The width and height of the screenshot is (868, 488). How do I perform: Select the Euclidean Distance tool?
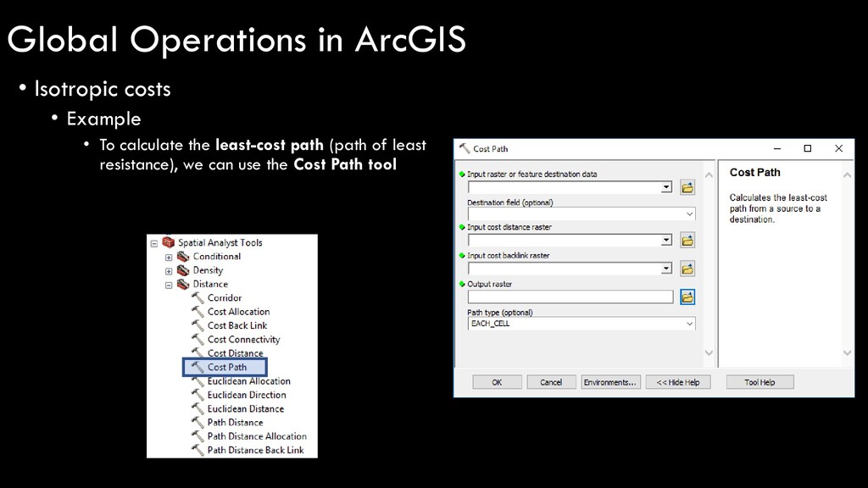(245, 408)
